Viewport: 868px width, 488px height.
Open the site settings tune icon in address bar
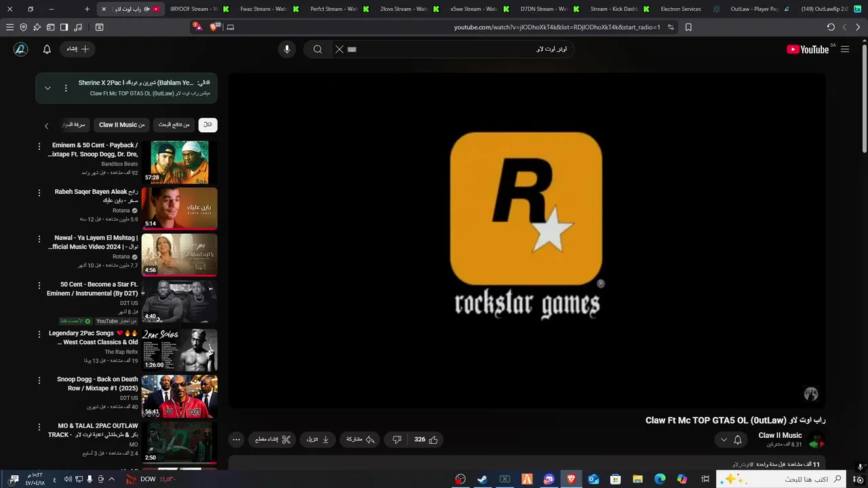[671, 27]
